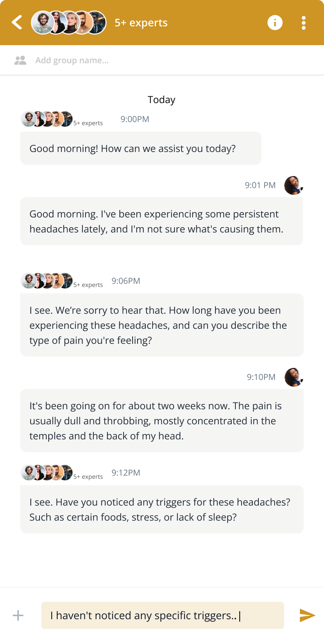Select the 'Good morning! How can we assist' message

[141, 148]
